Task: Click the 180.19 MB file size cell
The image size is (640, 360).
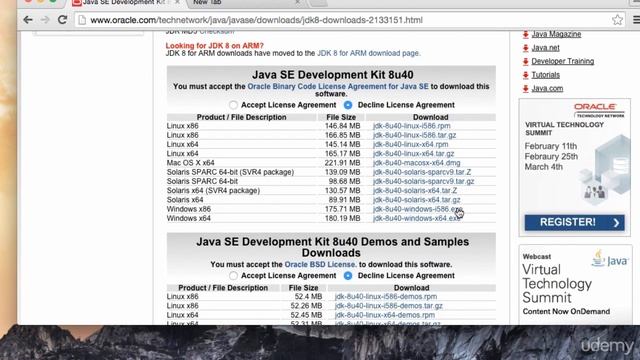Action: tap(342, 218)
